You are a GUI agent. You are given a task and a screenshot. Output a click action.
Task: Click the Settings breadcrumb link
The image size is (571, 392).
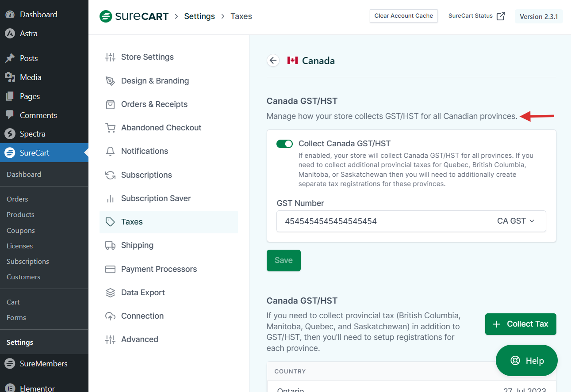(x=199, y=16)
